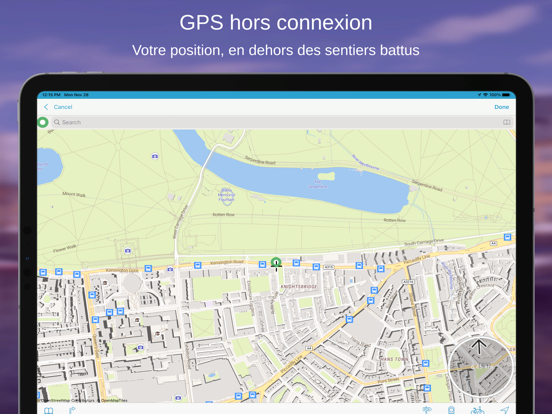Tap the compass with the north arrow
The image size is (552, 414).
click(x=481, y=367)
